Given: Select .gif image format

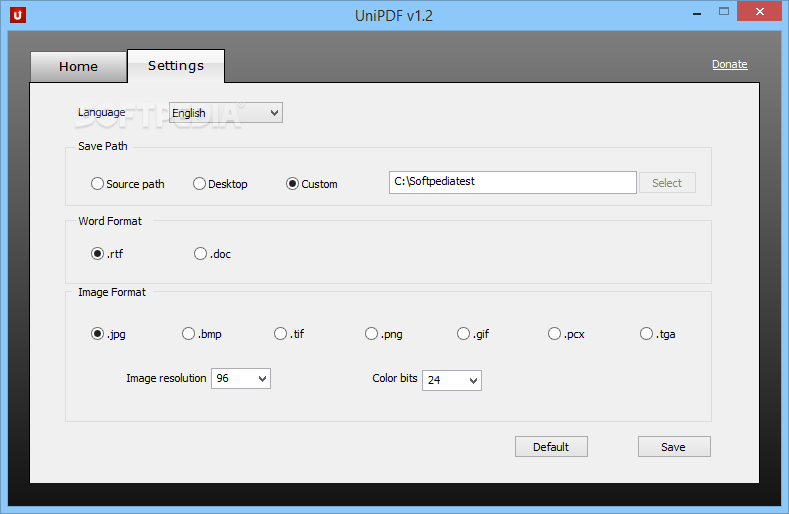Looking at the screenshot, I should coord(473,334).
